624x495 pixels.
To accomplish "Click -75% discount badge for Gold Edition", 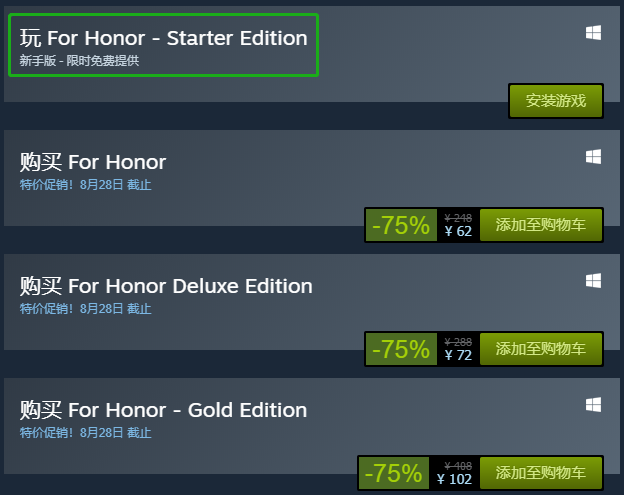I will coord(394,473).
